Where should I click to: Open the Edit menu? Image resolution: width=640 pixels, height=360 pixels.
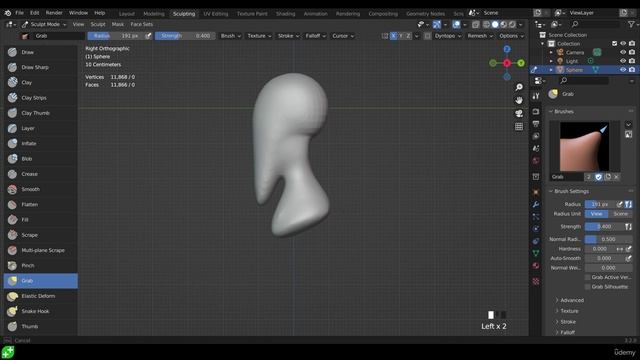pyautogui.click(x=35, y=13)
